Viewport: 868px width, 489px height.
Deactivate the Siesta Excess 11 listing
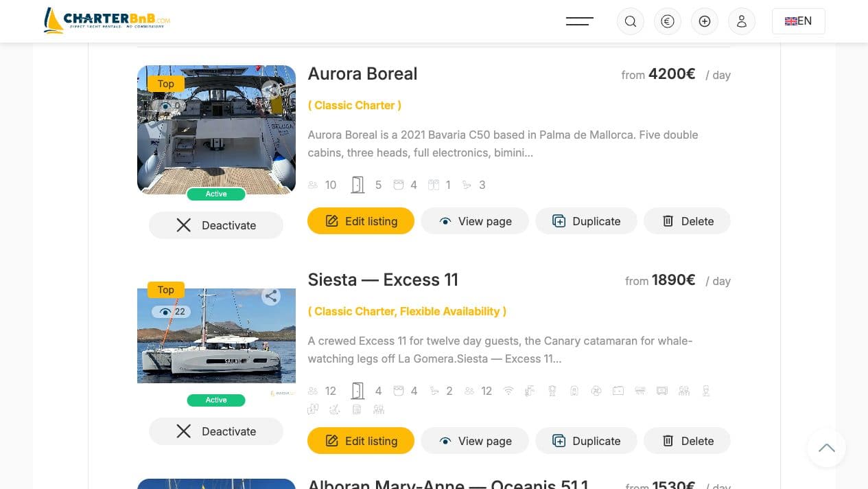coord(216,431)
